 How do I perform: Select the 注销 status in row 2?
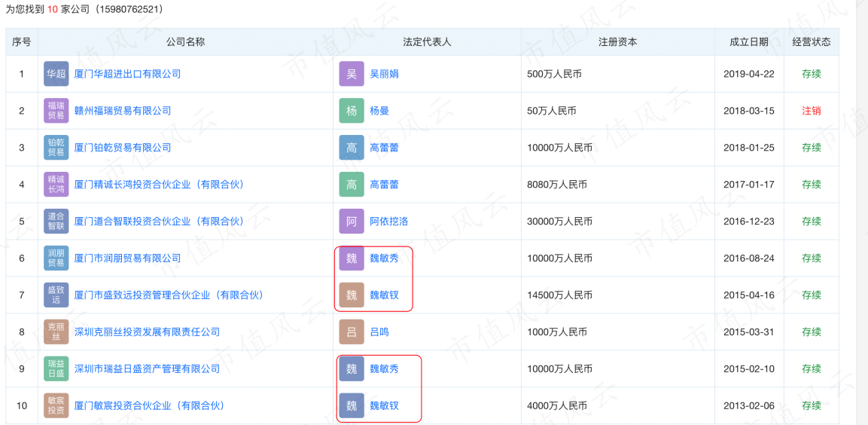point(812,110)
